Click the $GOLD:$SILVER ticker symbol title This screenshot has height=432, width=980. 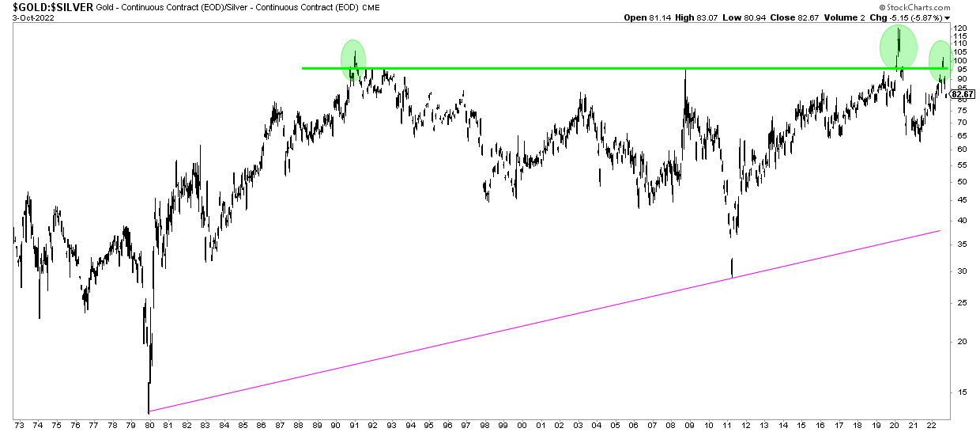[x=47, y=6]
